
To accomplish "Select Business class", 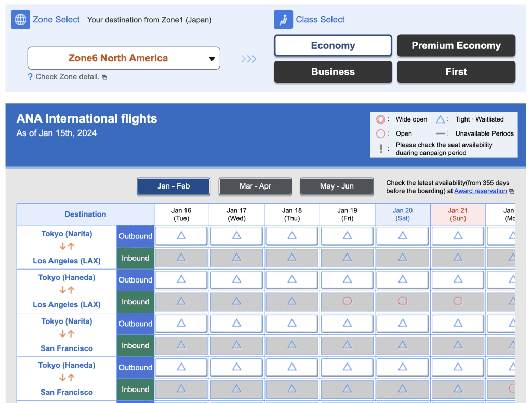I will [x=333, y=72].
